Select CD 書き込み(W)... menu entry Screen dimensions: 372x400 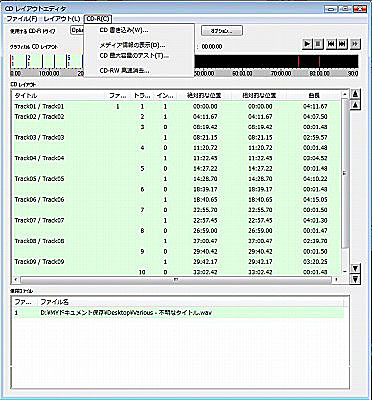point(124,30)
